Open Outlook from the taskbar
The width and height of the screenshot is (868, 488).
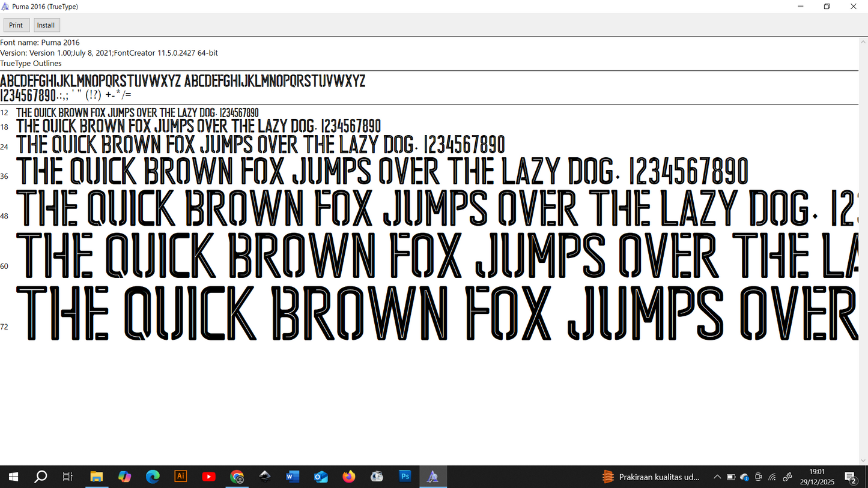(x=321, y=477)
